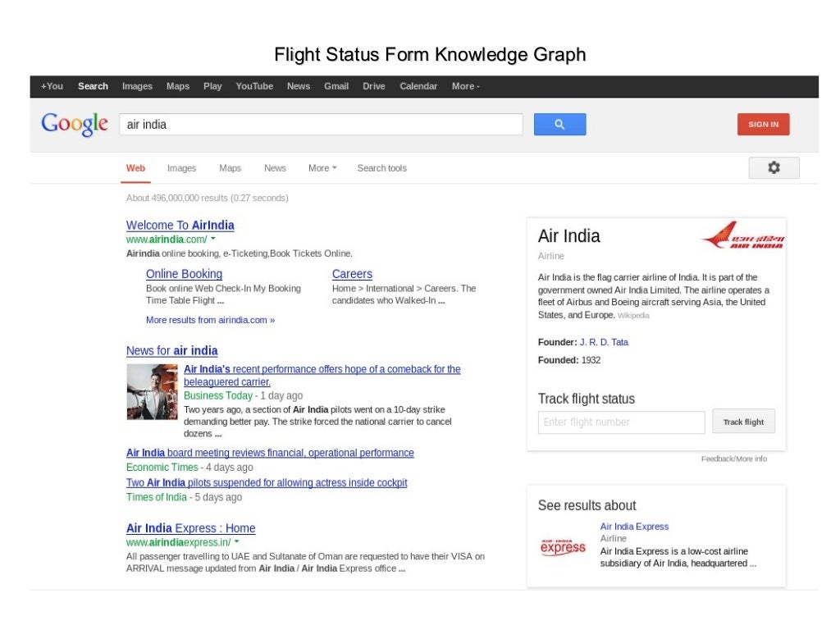Click the red SIGN IN button

click(764, 125)
